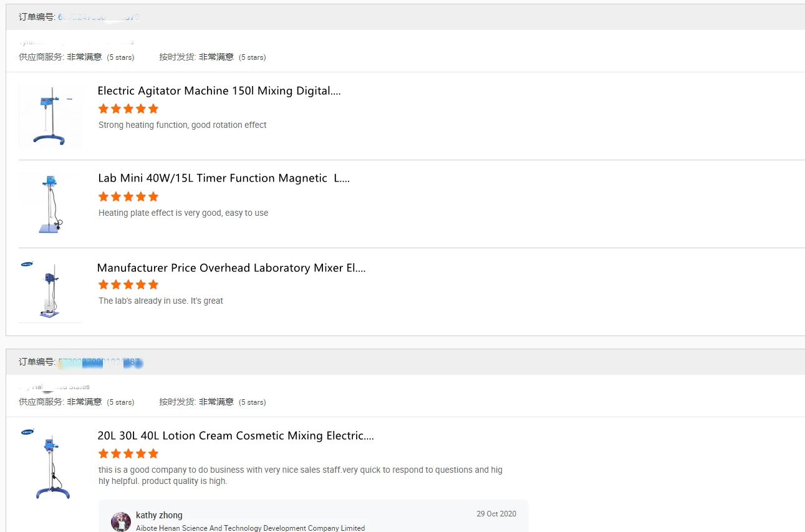Click the star rating under Electric Agitator Machine

pyautogui.click(x=128, y=109)
